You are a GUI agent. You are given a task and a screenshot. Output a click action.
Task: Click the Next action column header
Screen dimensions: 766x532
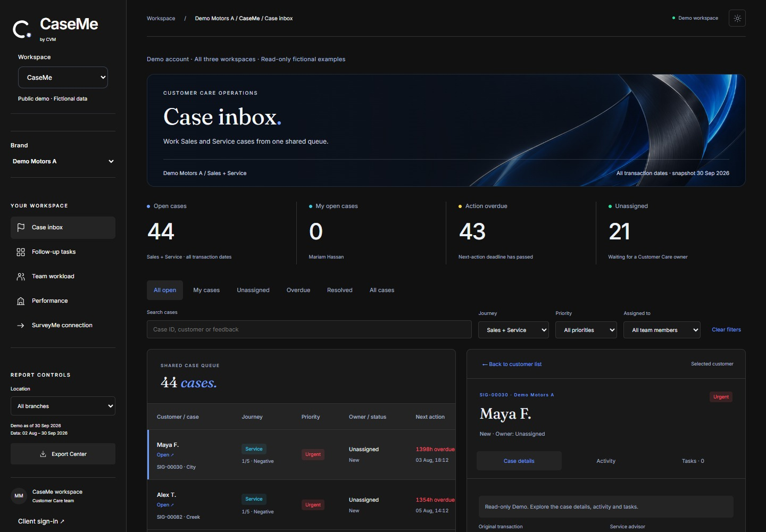pos(430,417)
